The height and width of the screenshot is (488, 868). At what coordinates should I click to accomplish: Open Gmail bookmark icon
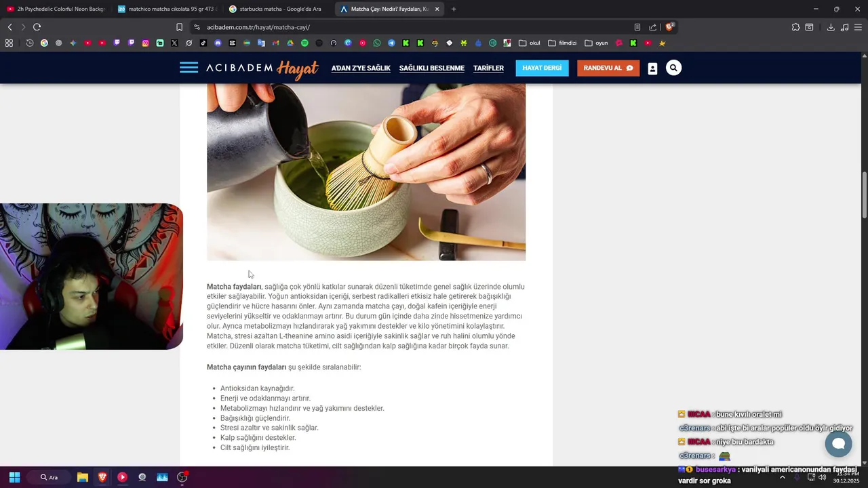tap(275, 43)
